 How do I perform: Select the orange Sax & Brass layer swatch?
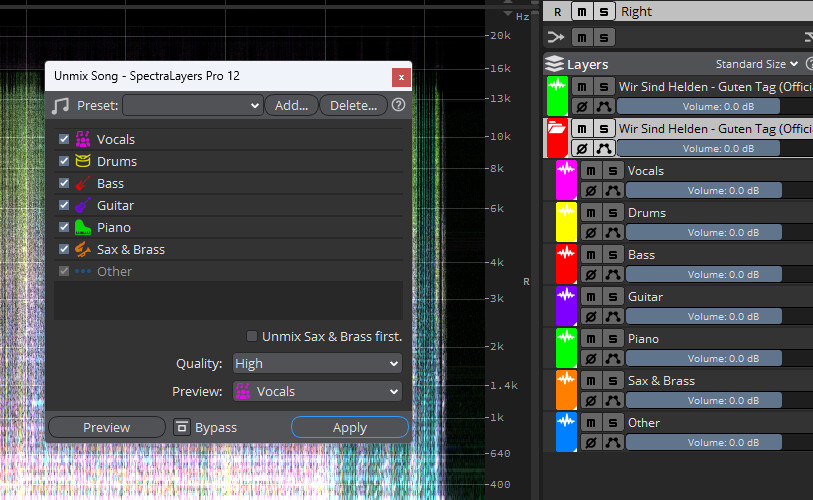tap(566, 390)
